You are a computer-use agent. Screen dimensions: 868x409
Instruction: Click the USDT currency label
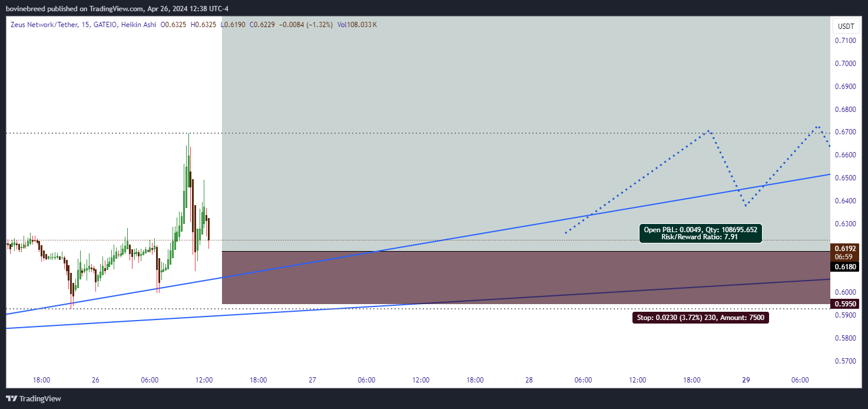[846, 27]
